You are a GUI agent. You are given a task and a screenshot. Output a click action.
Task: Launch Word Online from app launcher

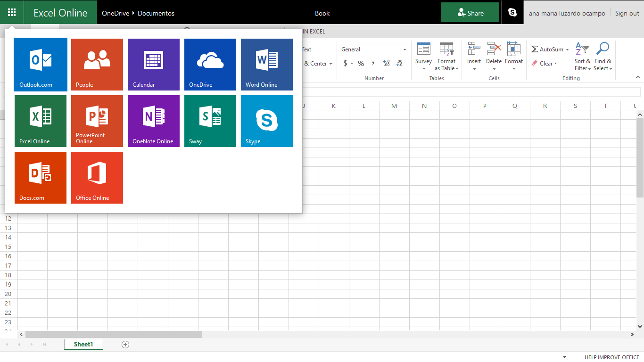[x=267, y=65]
